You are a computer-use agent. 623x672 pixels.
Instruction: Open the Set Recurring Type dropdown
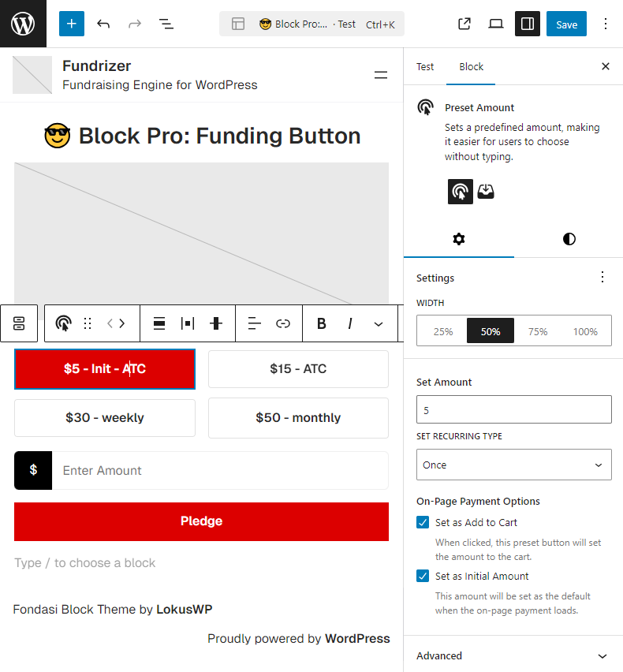(514, 465)
